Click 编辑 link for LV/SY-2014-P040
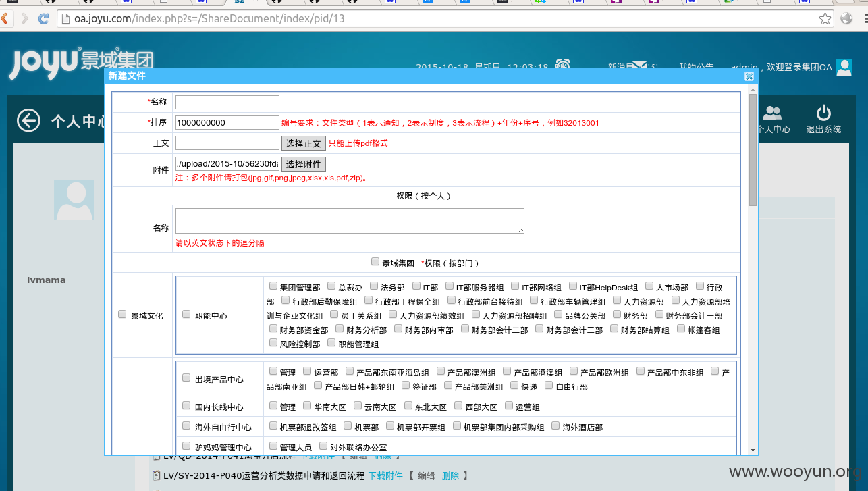The image size is (868, 491). [427, 475]
